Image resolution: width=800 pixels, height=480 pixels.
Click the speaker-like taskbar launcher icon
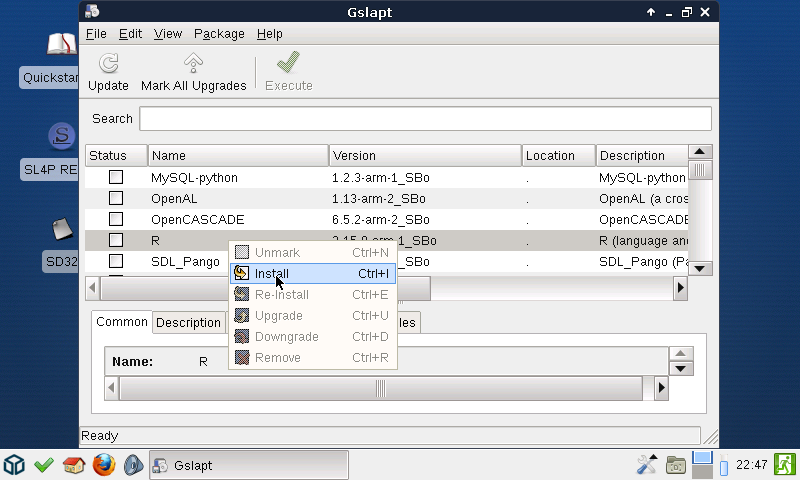click(x=133, y=465)
